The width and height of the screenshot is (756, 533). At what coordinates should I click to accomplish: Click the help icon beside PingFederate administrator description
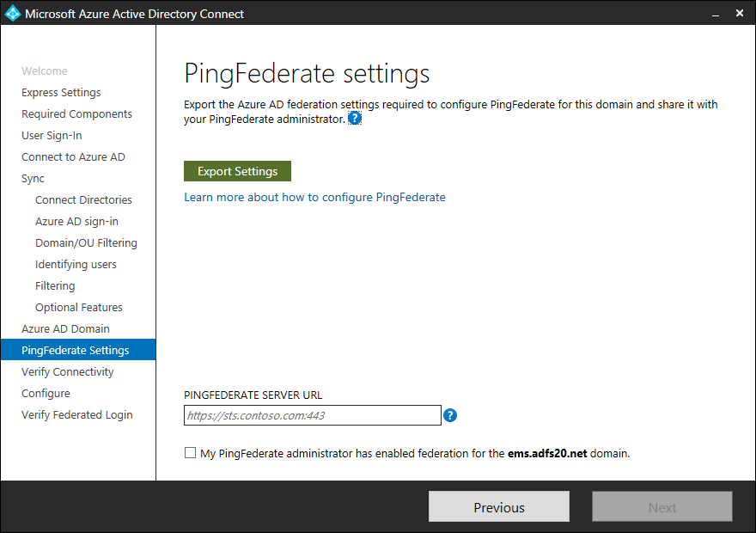coord(355,118)
